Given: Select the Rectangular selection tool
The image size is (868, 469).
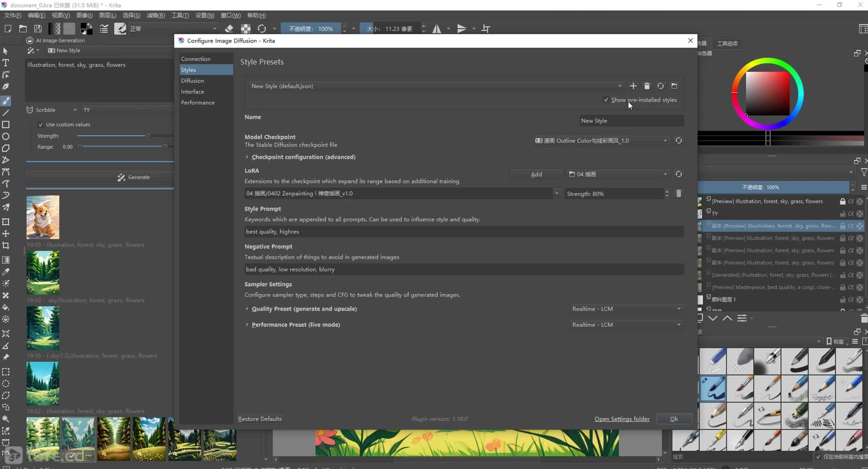Looking at the screenshot, I should tap(6, 372).
